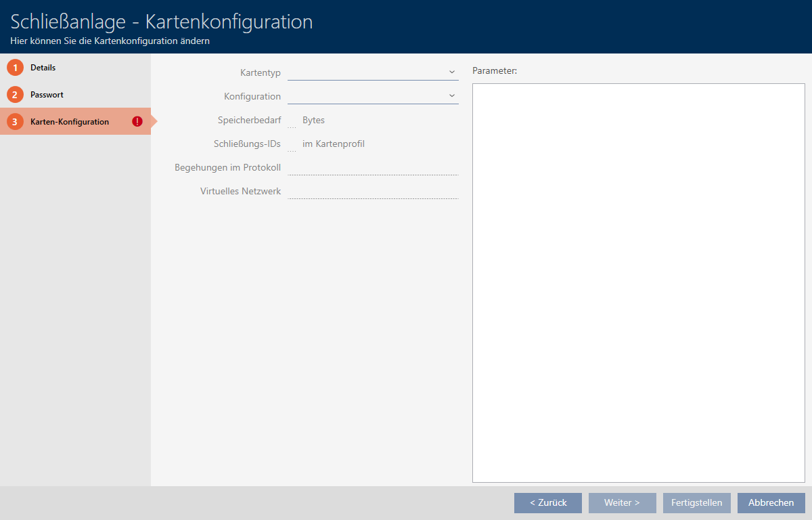This screenshot has height=520, width=812.
Task: Expand the Kartentyp chevron arrow
Action: pyautogui.click(x=451, y=72)
